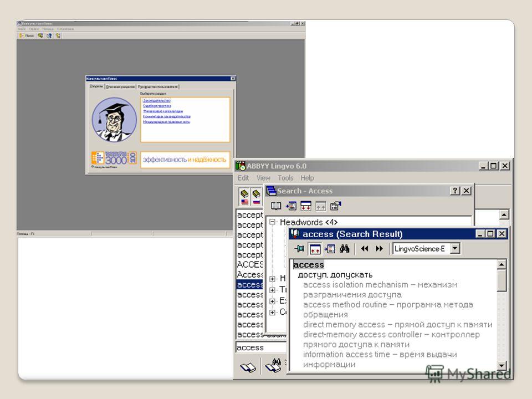
Task: Expand the tree node starting with 'T'
Action: [x=272, y=290]
